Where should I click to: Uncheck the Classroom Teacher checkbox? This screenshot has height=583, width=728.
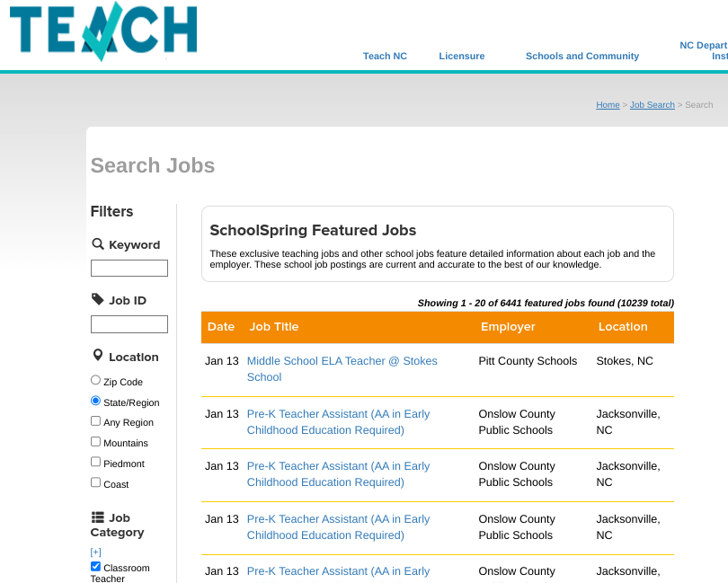95,567
